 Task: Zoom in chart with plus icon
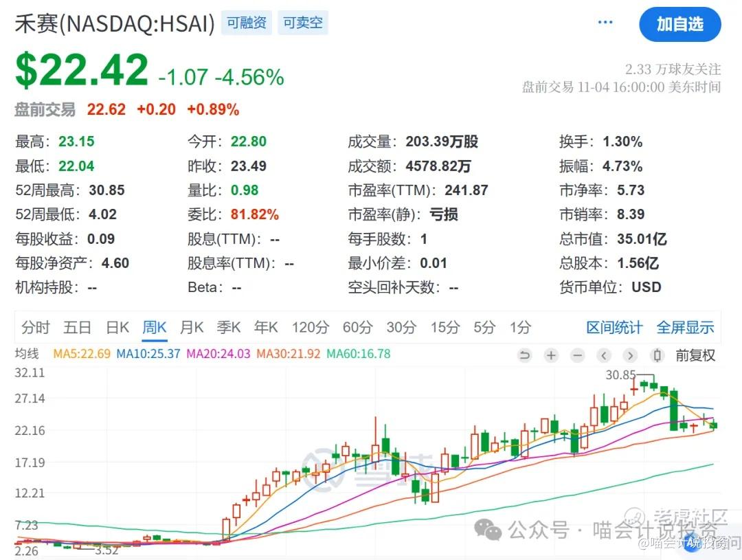[551, 355]
